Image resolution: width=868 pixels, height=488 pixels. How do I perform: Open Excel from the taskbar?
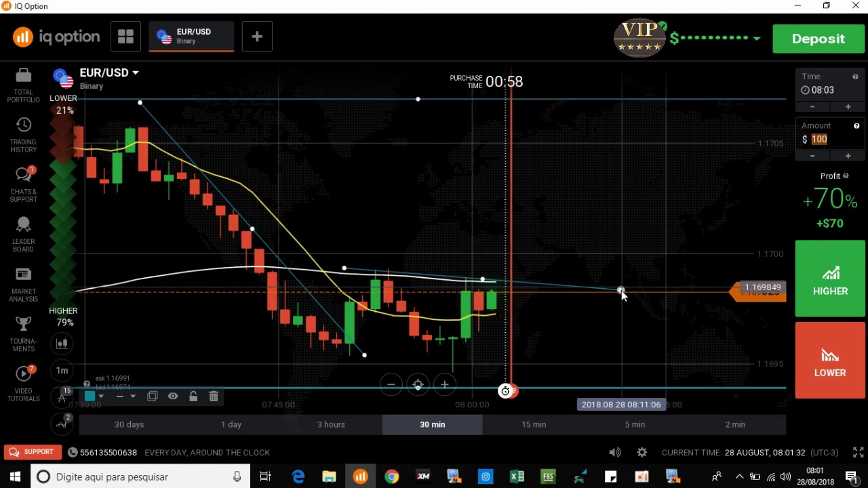pyautogui.click(x=517, y=476)
